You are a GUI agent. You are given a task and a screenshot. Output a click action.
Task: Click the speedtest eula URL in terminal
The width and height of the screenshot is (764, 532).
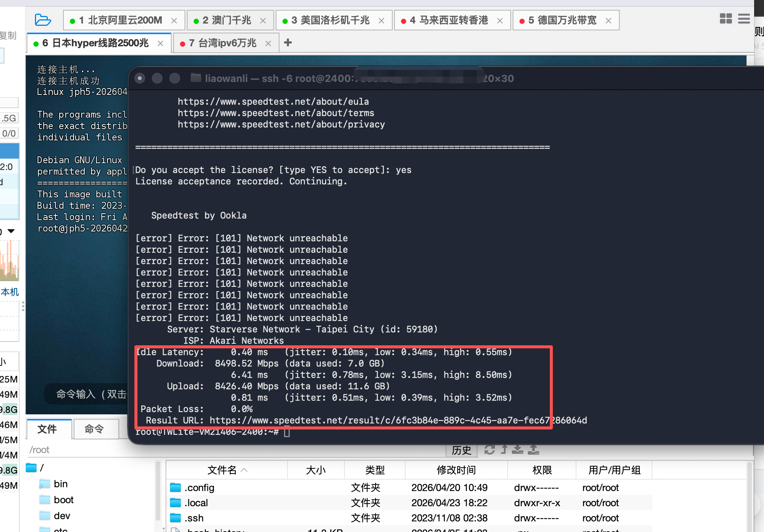tap(273, 102)
